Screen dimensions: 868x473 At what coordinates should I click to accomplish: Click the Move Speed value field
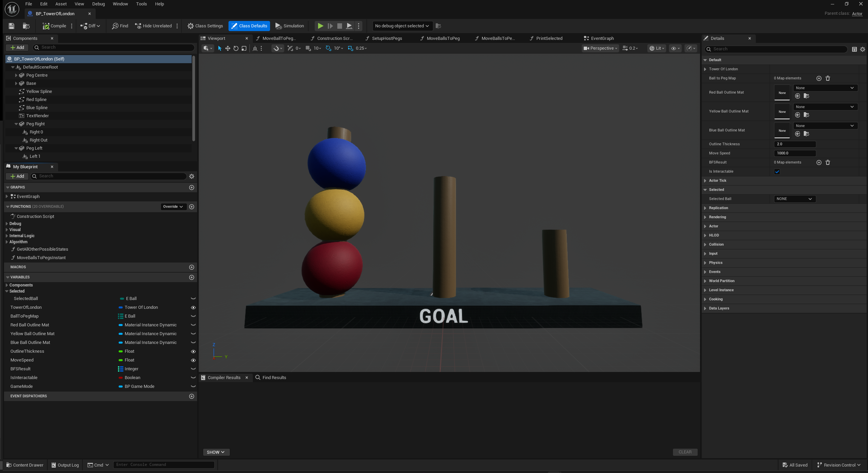pyautogui.click(x=795, y=153)
